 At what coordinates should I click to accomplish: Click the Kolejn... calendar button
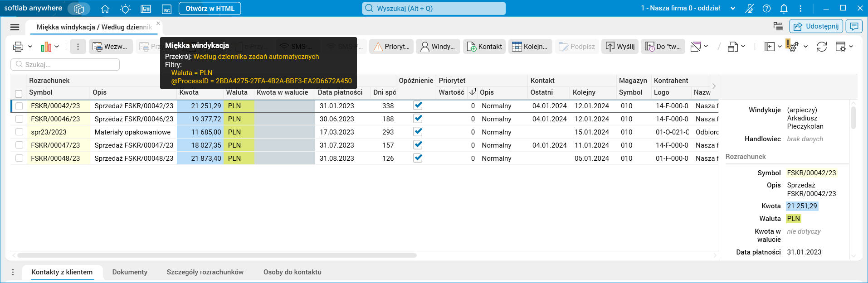point(530,46)
